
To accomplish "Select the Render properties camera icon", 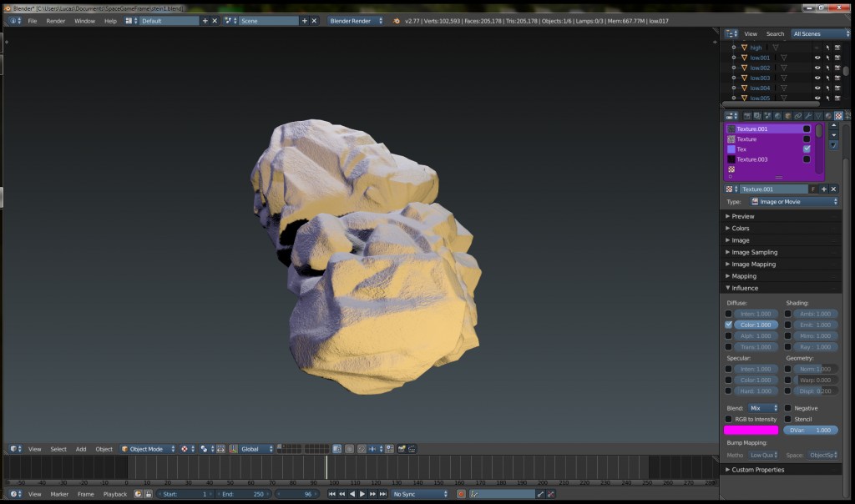I will [x=748, y=115].
